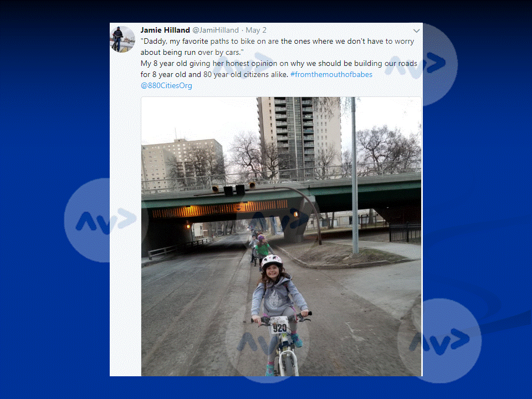Image resolution: width=532 pixels, height=399 pixels.
Task: Open Jamie Hilland's profile avatar
Action: pyautogui.click(x=122, y=39)
